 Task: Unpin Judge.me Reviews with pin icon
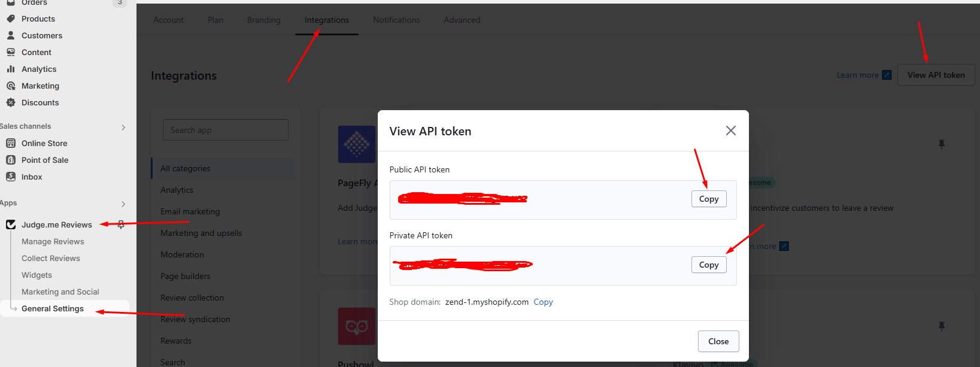[121, 225]
